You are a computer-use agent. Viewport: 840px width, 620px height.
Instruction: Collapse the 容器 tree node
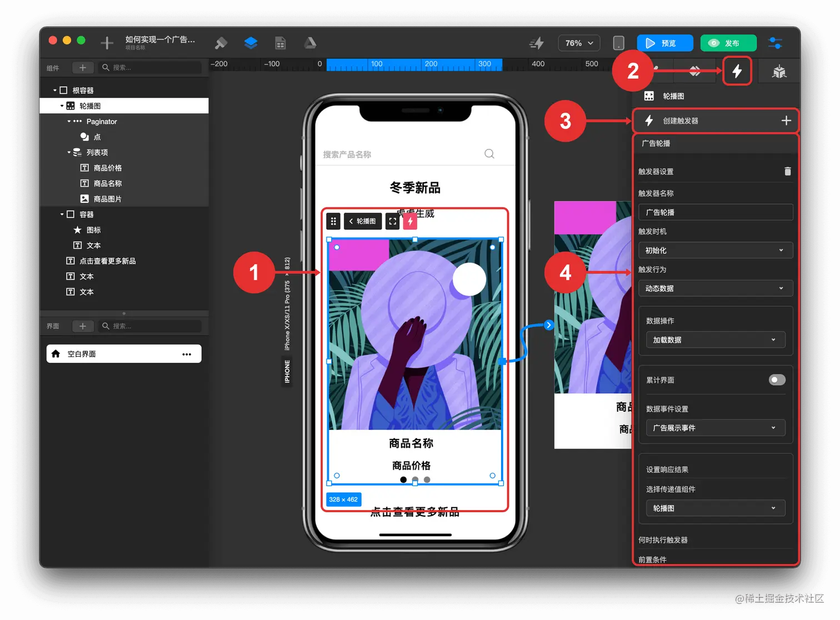click(x=62, y=214)
